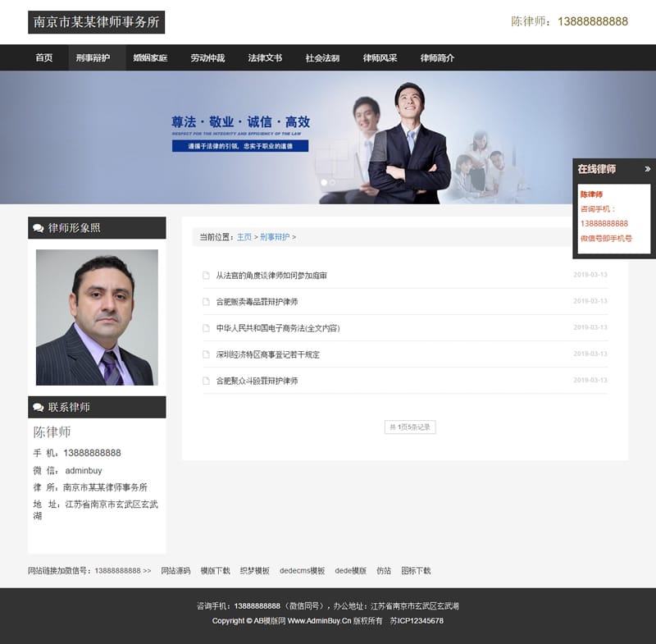Screen dimensions: 656x644
Task: Click the document icon beside 合肥聚众斗殴罪辩护律师
Action: 204,380
